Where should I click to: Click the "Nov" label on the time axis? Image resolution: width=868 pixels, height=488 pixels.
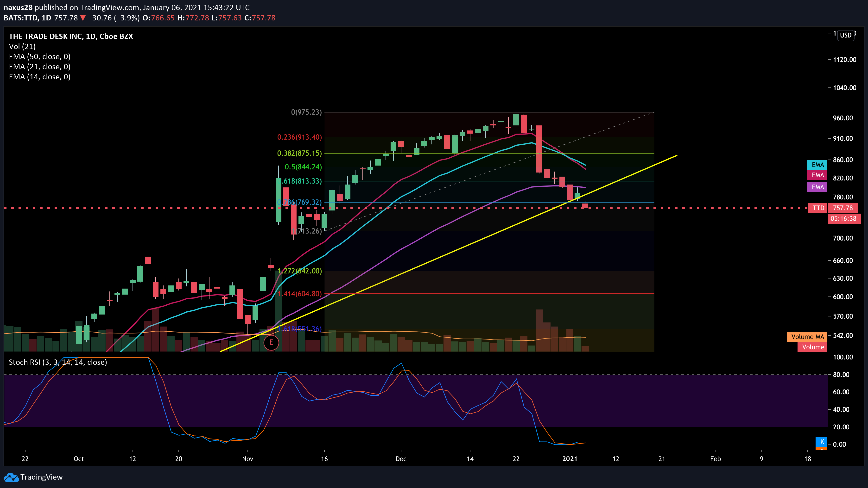click(248, 459)
